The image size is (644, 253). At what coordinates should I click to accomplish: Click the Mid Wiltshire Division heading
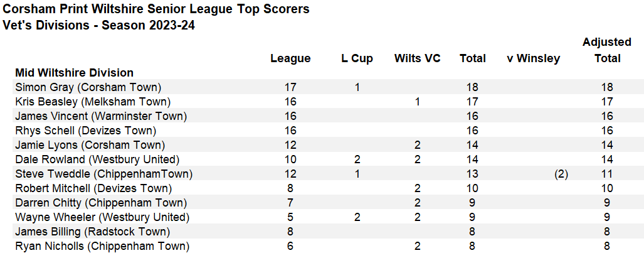pyautogui.click(x=74, y=73)
